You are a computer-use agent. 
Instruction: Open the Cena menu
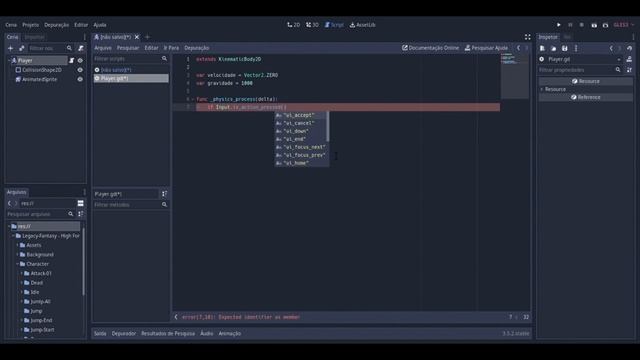(11, 25)
